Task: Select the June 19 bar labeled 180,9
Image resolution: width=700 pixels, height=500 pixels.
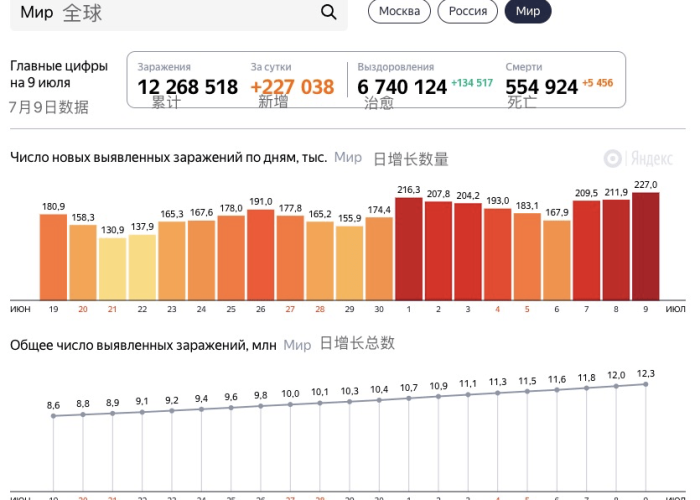Action: coord(53,257)
